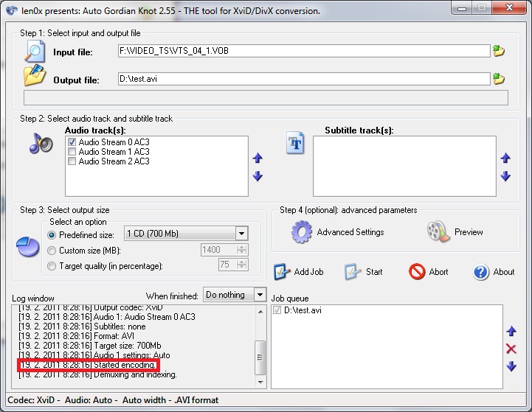Click 'Demuxing and indexing.' log line
532x412 pixels.
(x=97, y=374)
